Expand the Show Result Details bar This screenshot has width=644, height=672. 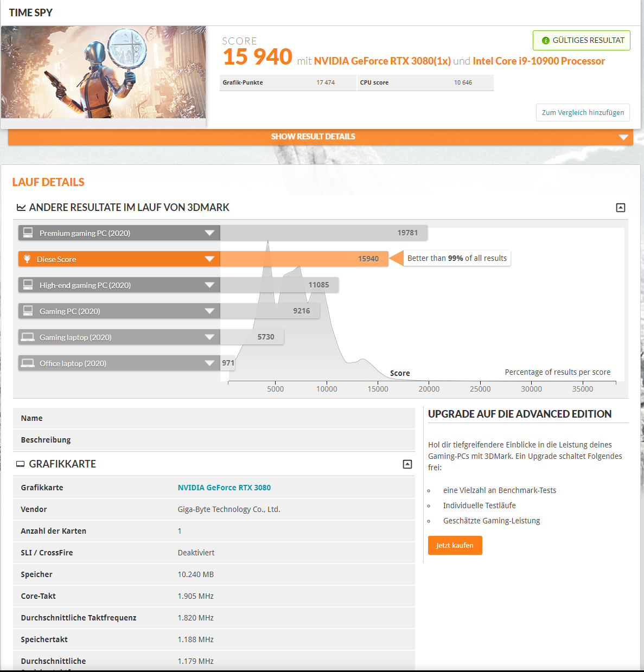point(321,137)
